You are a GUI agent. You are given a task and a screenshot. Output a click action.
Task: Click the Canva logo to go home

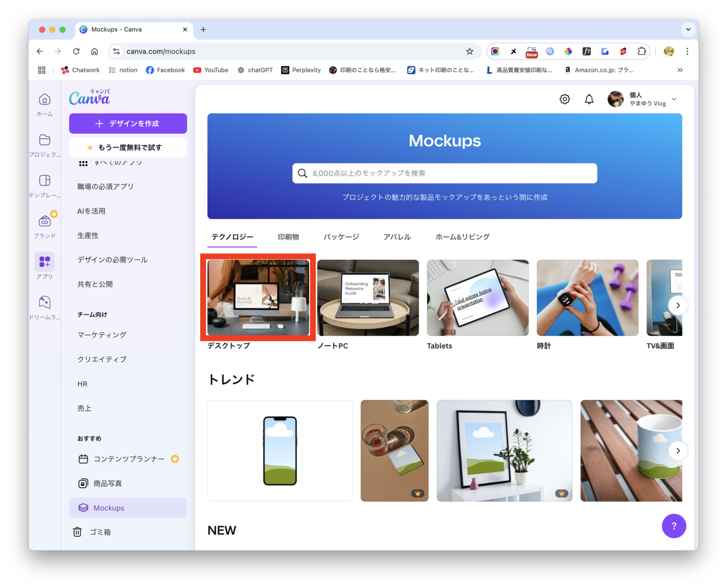click(89, 98)
